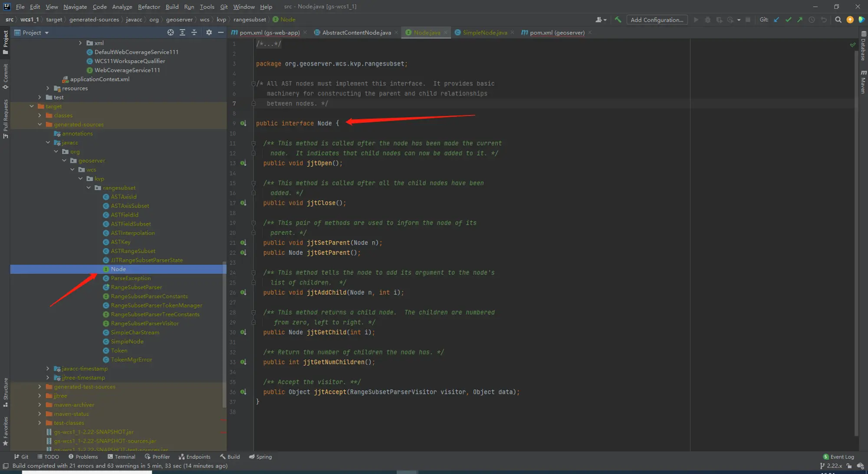Click the 2.22.x git branch widget
This screenshot has height=474, width=868.
(x=831, y=466)
